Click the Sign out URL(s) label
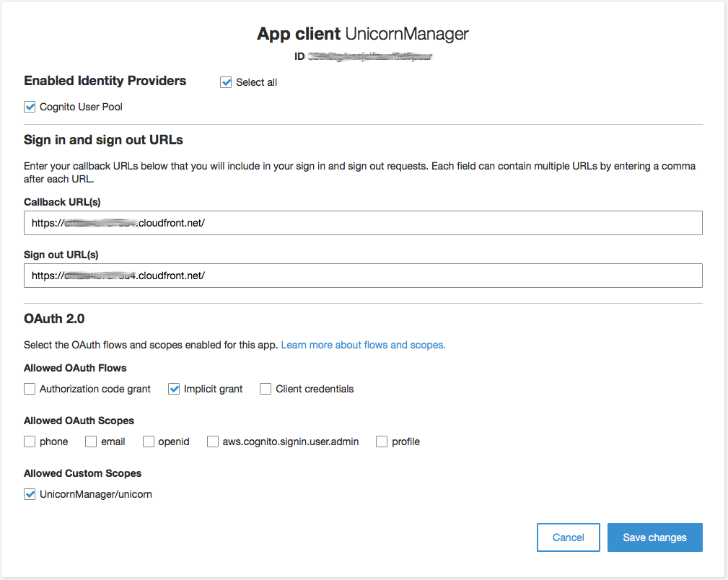 coord(61,255)
